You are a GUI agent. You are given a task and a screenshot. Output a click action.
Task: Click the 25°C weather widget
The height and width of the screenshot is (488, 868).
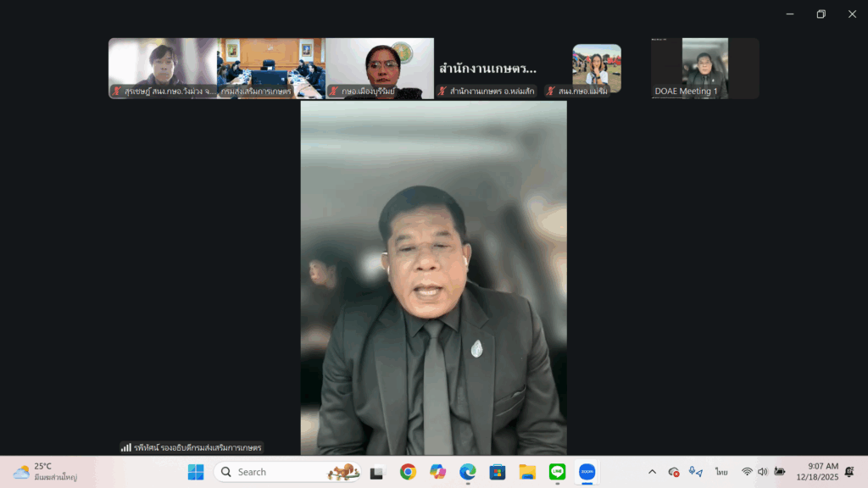(47, 472)
